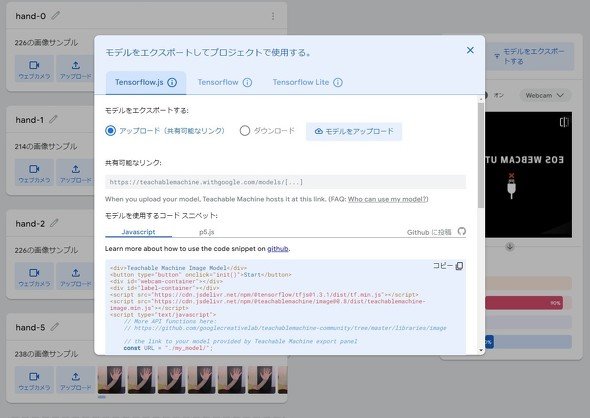Click the hand-5 sample thumbnails scrollbar
The height and width of the screenshot is (418, 590).
tap(102, 397)
